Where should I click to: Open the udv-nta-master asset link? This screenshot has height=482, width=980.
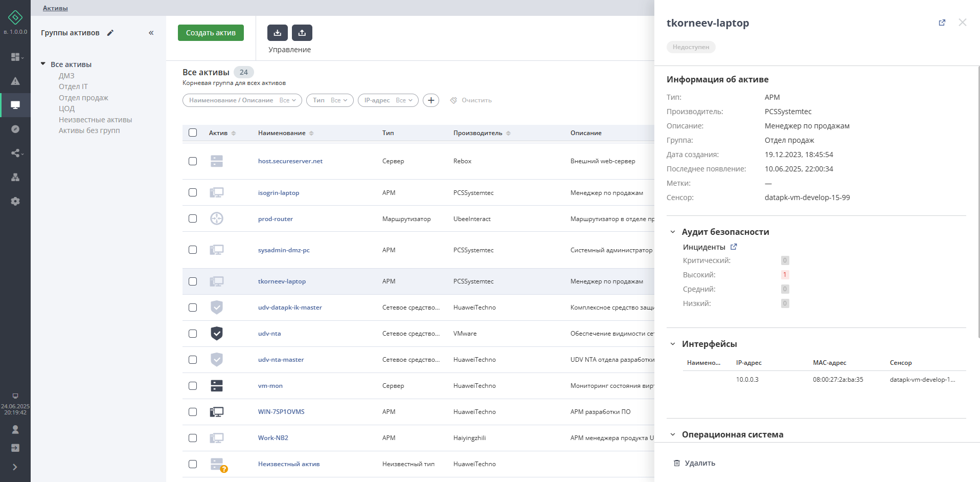pyautogui.click(x=281, y=360)
